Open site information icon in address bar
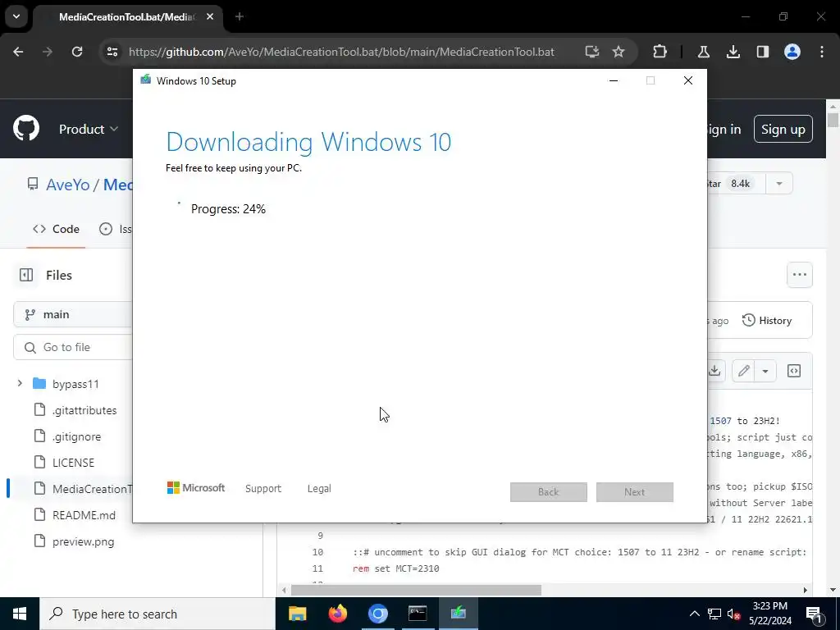This screenshot has height=630, width=840. pyautogui.click(x=112, y=52)
